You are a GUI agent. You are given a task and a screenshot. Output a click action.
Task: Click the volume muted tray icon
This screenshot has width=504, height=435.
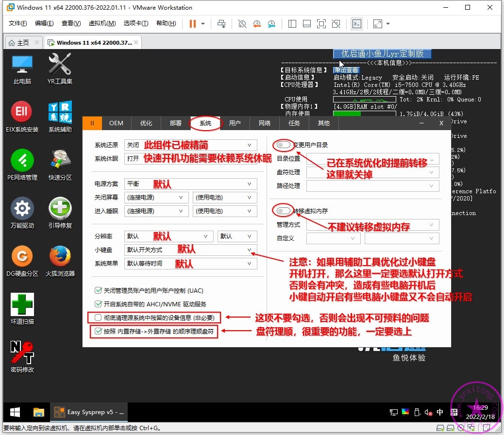point(428,412)
